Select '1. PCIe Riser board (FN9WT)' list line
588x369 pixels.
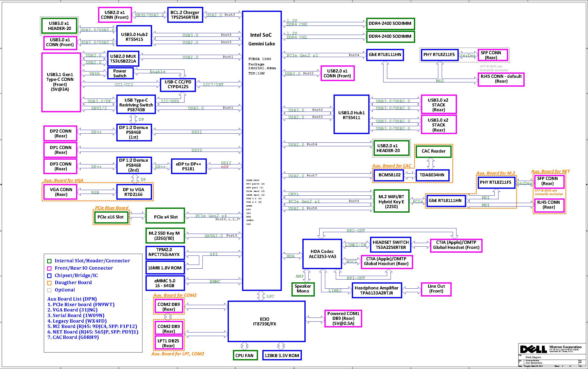(81, 305)
